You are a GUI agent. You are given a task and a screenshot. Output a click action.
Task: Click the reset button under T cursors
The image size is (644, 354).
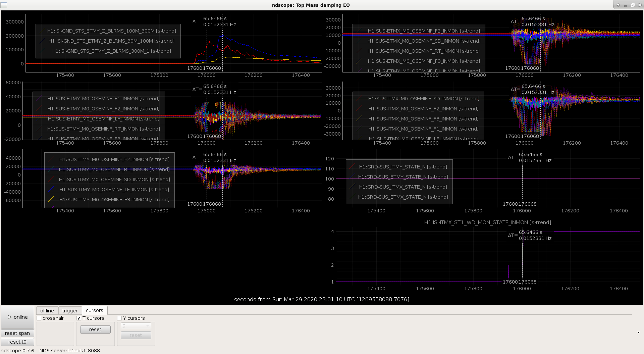pyautogui.click(x=95, y=330)
